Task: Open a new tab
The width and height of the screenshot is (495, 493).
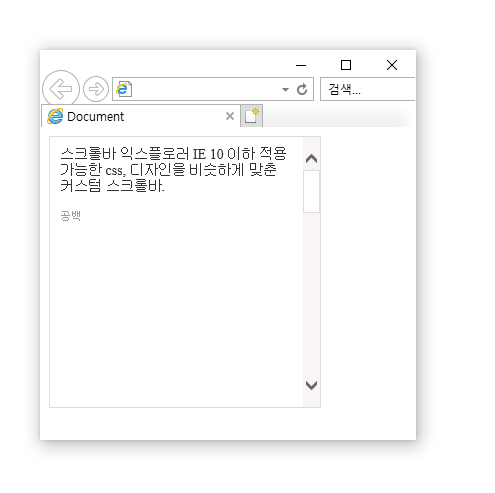Action: (x=252, y=116)
